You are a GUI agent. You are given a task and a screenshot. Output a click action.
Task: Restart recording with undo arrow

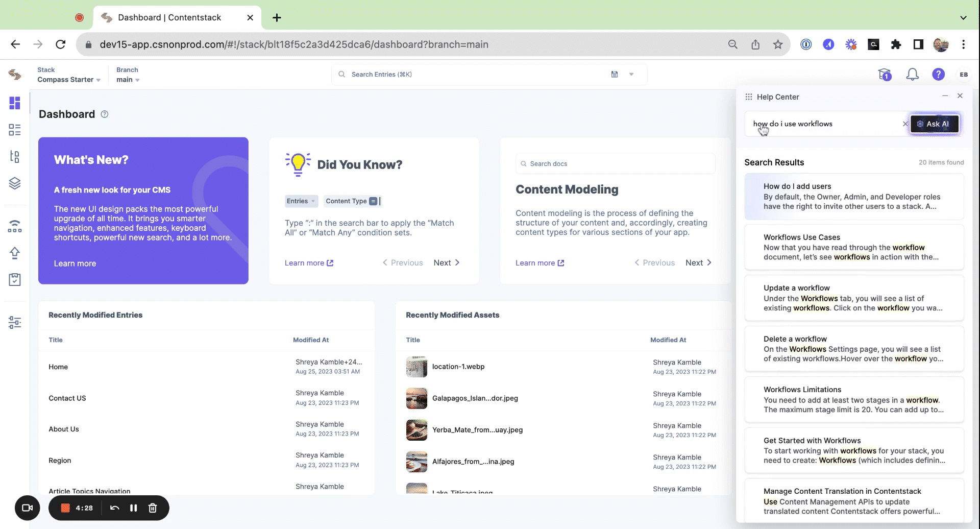pyautogui.click(x=115, y=508)
